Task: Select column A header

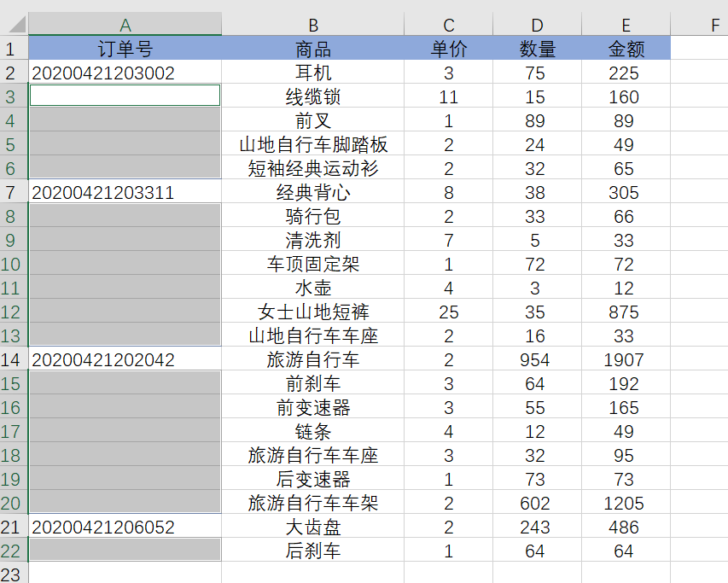Action: click(125, 24)
